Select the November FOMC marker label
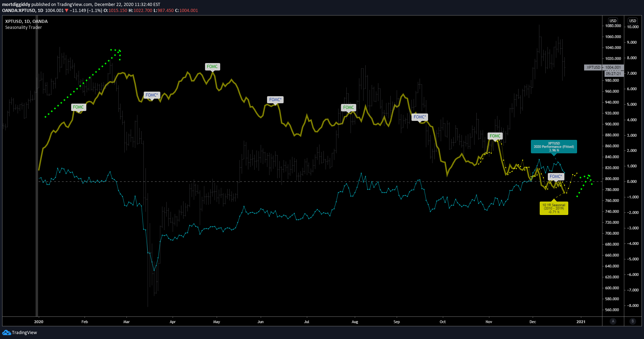644x339 pixels. [495, 136]
